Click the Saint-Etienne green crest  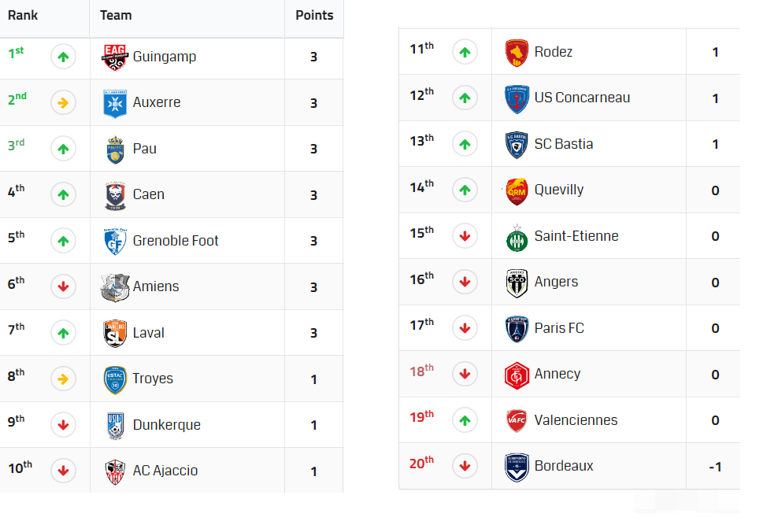pyautogui.click(x=517, y=238)
